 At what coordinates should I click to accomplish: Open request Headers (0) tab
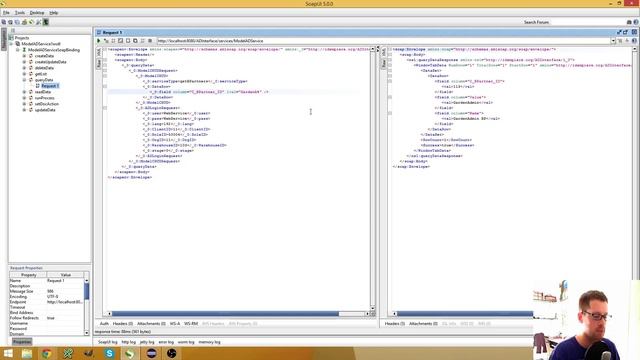click(122, 324)
